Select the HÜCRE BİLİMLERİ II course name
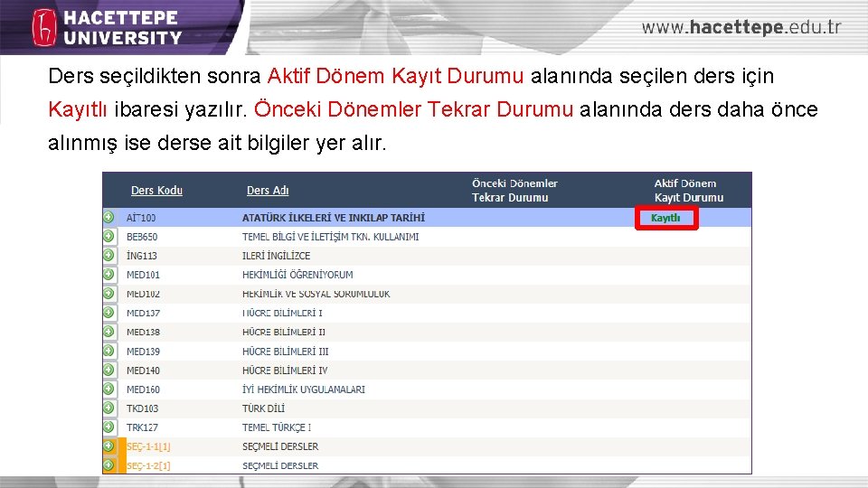868x488 pixels. [x=283, y=332]
